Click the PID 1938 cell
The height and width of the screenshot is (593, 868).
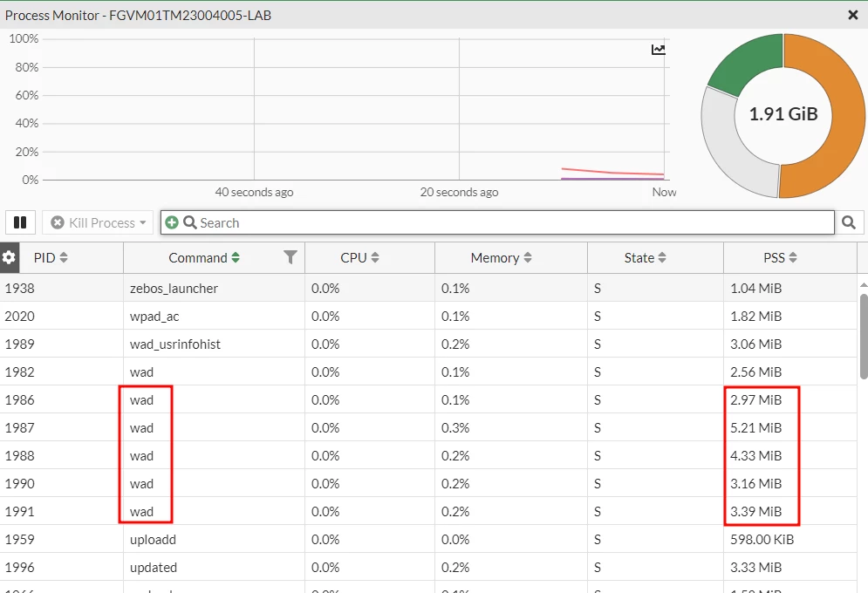point(19,288)
